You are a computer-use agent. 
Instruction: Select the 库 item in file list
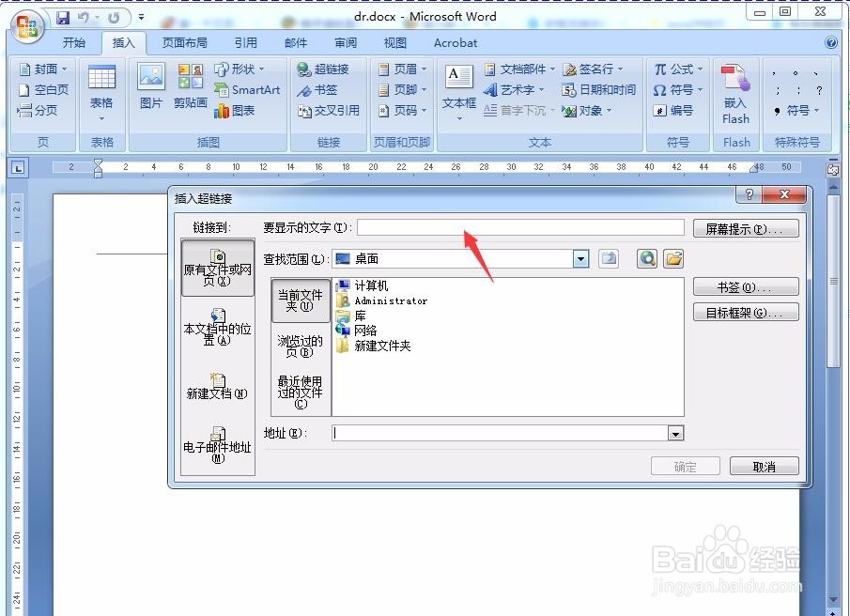pos(351,316)
